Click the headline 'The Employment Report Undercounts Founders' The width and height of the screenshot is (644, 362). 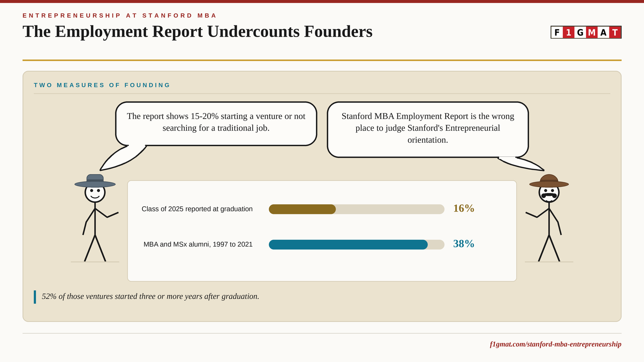[198, 31]
